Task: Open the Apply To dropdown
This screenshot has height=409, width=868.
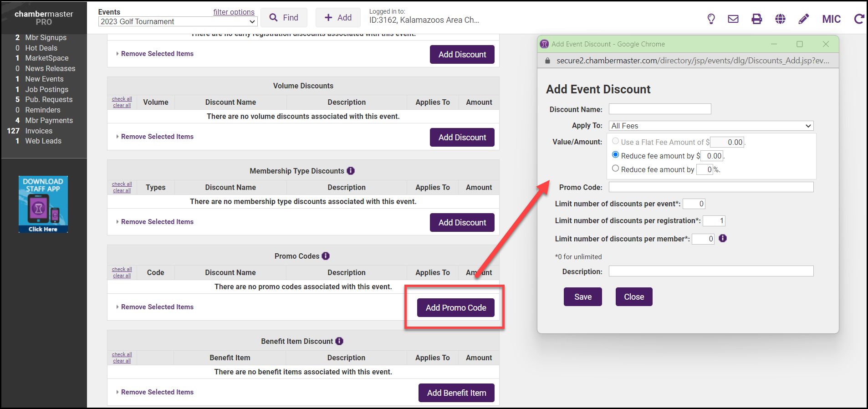Action: tap(711, 126)
